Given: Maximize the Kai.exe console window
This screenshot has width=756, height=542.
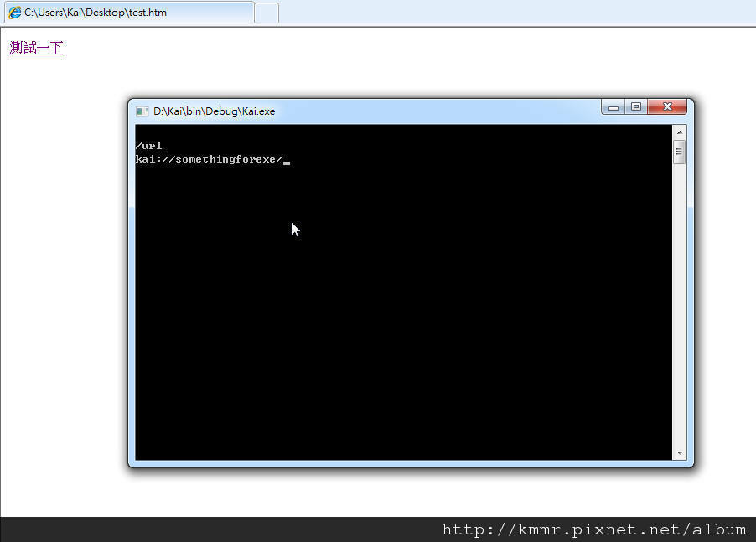Looking at the screenshot, I should (x=636, y=107).
